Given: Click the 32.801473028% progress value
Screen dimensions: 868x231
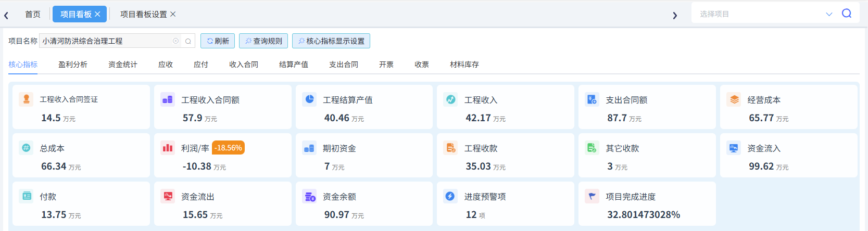Looking at the screenshot, I should tap(644, 215).
